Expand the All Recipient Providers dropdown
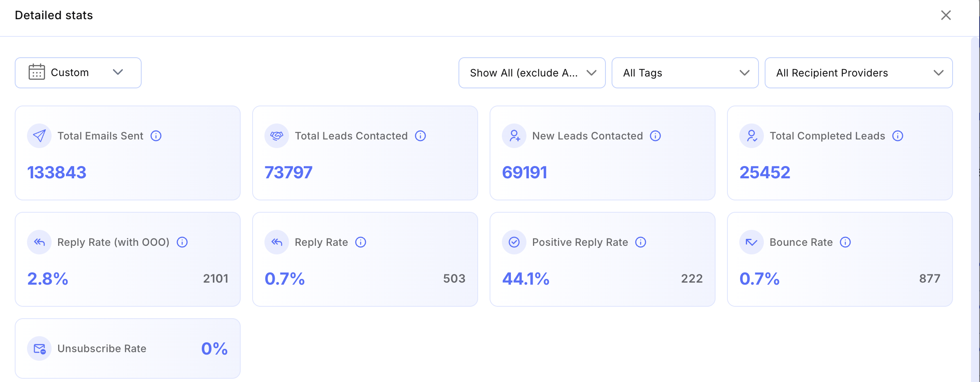The image size is (980, 382). point(858,73)
